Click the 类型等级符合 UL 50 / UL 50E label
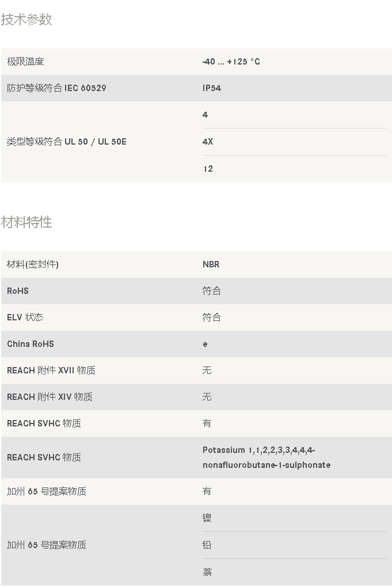 point(66,142)
